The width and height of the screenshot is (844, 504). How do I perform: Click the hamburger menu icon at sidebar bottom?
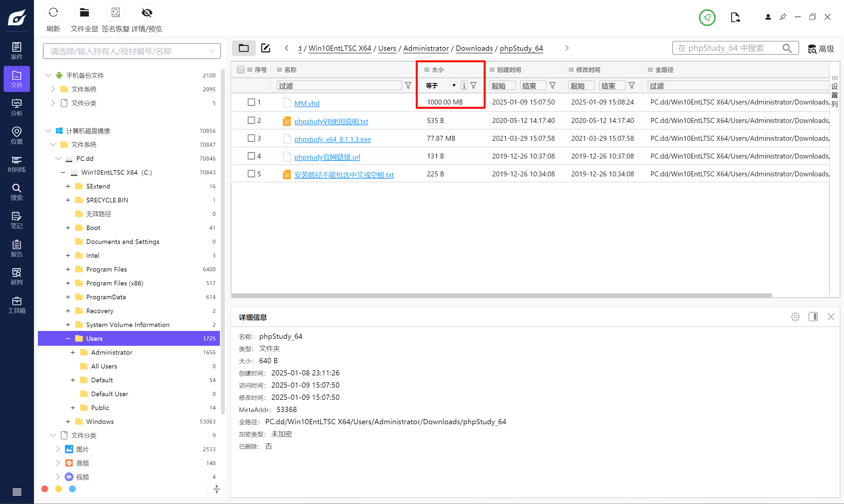(16, 491)
